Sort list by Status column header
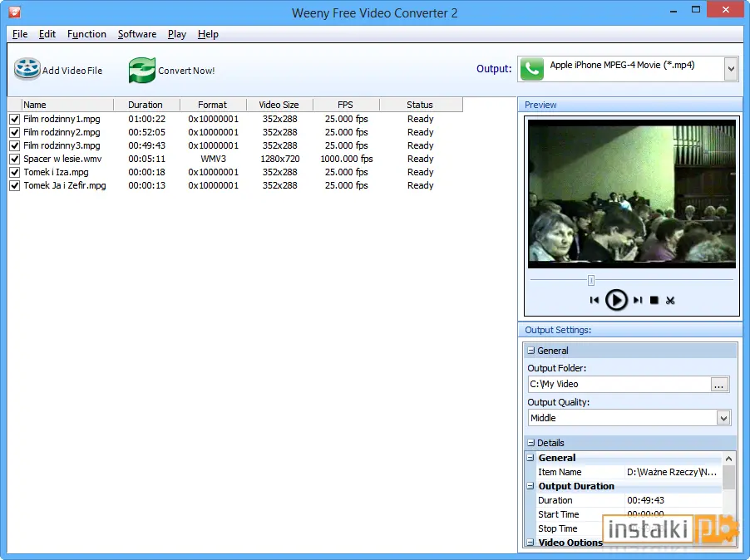Screen dimensions: 750x560 tap(421, 105)
